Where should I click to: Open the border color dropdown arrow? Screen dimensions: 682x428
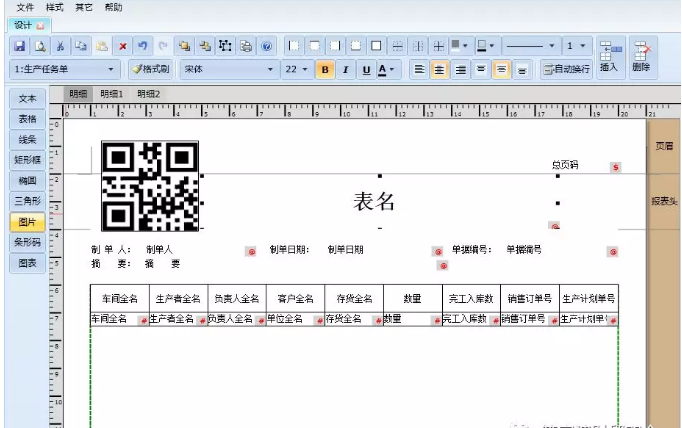click(x=492, y=46)
